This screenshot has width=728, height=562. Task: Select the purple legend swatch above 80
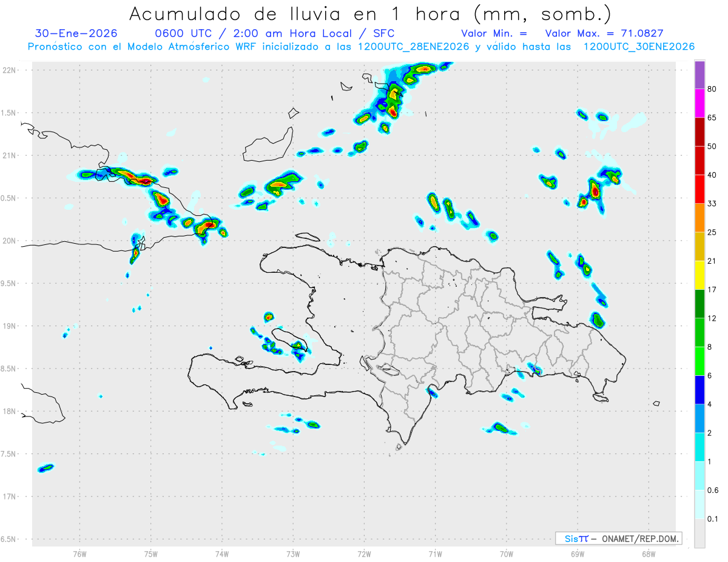(x=699, y=75)
